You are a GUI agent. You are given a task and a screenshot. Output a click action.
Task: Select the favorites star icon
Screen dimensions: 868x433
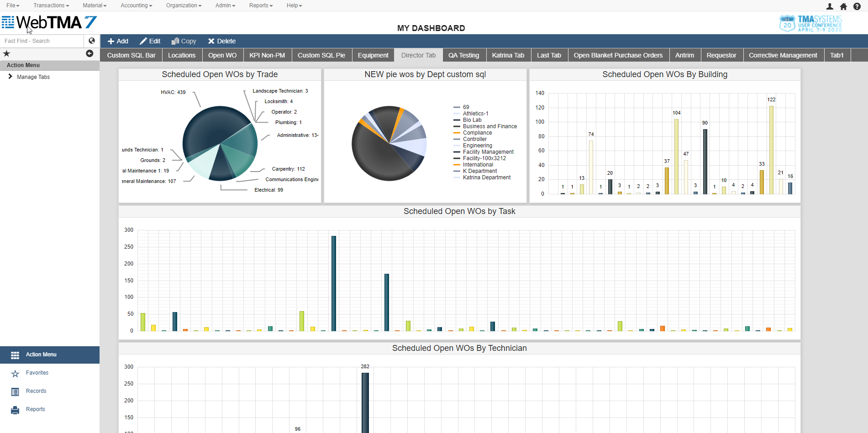[x=6, y=53]
